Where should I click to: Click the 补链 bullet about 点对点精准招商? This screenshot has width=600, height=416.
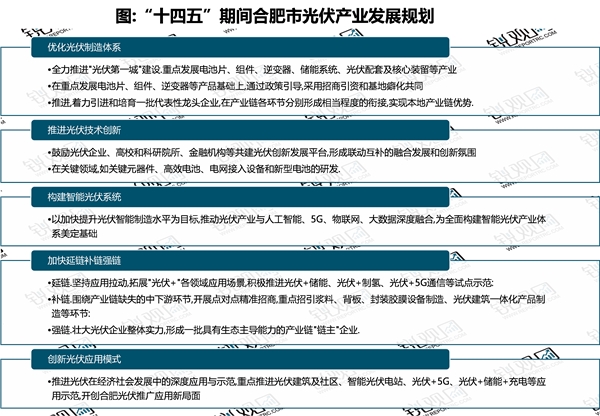(x=297, y=306)
